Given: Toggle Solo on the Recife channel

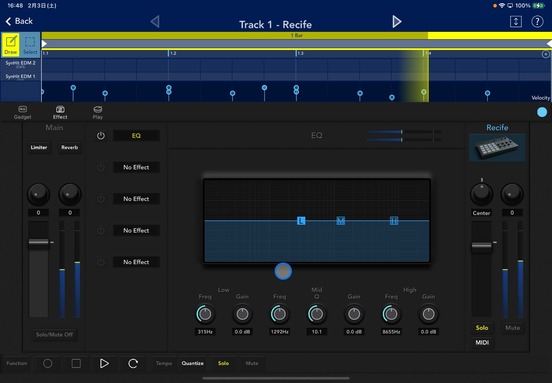Looking at the screenshot, I should pyautogui.click(x=482, y=328).
